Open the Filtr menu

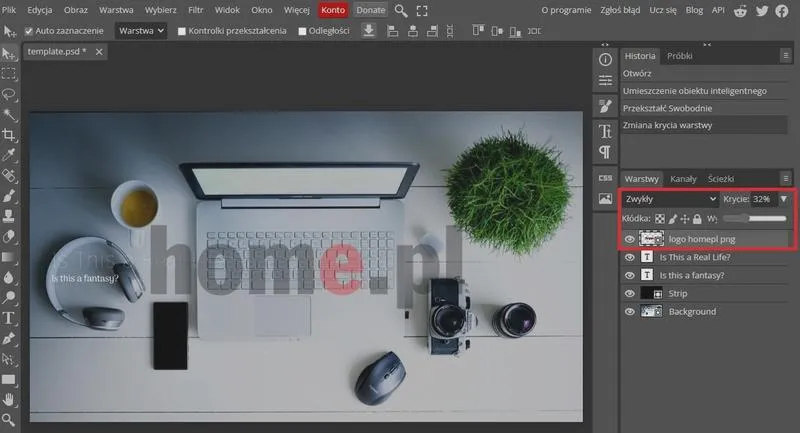(196, 10)
